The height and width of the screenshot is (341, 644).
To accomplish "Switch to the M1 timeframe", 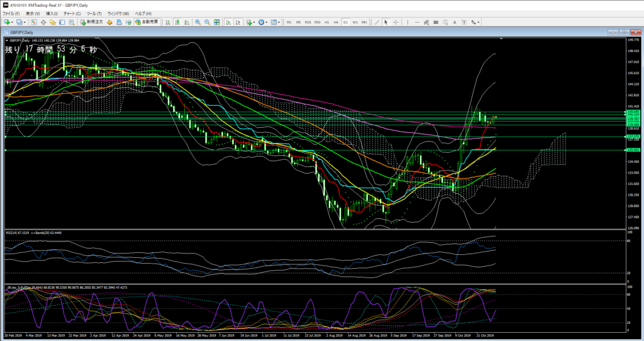I will click(x=289, y=22).
